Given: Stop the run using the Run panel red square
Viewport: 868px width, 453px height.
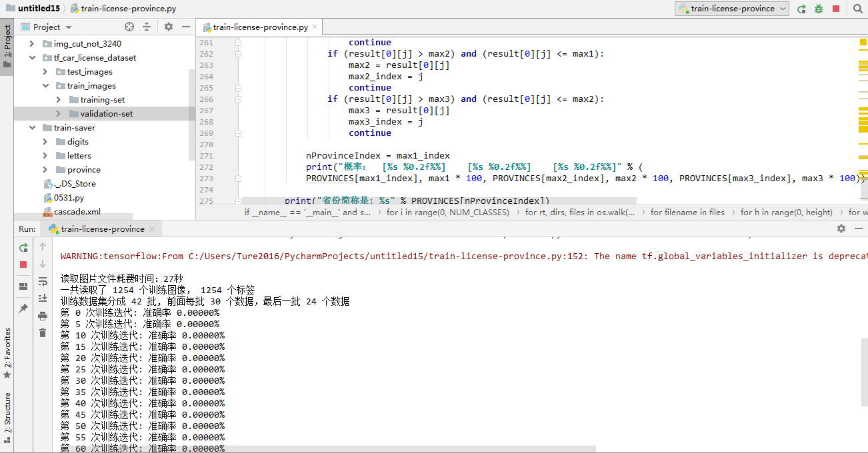Looking at the screenshot, I should click(23, 264).
